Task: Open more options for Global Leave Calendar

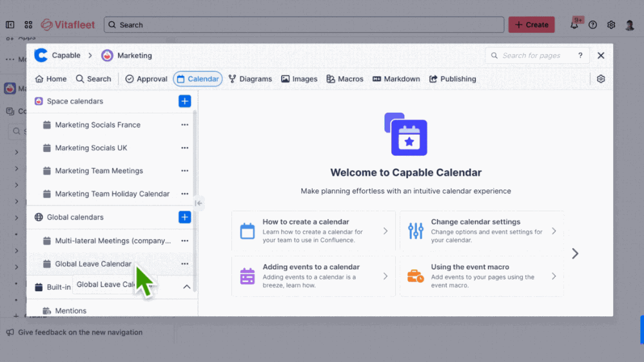Action: [185, 264]
